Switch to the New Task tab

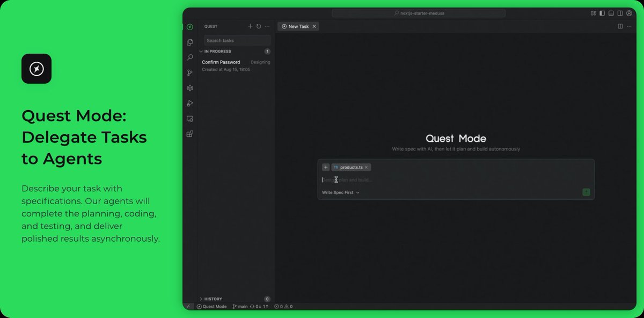[x=298, y=26]
